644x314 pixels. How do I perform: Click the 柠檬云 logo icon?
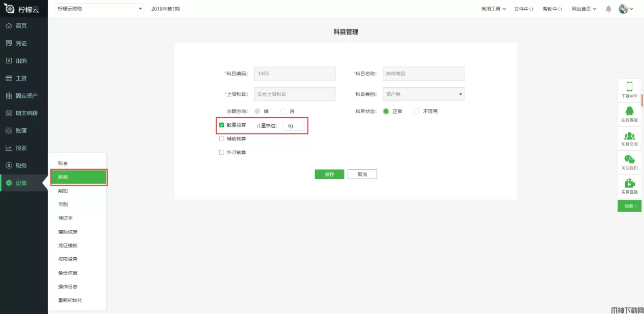coord(10,9)
